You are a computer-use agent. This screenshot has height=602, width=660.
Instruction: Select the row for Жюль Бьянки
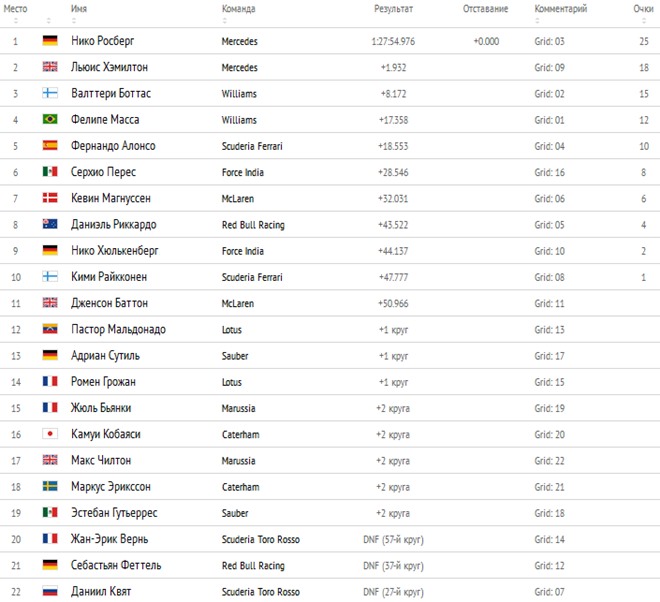coord(330,408)
